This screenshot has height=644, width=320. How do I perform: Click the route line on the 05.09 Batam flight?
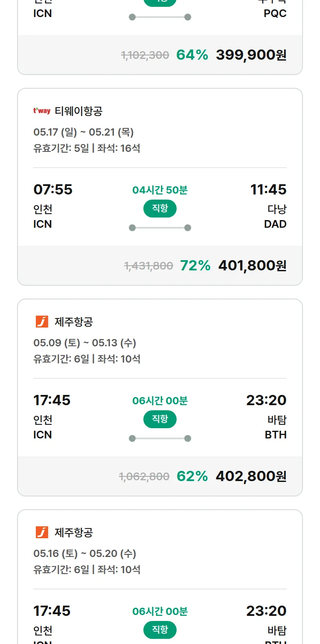coord(160,438)
